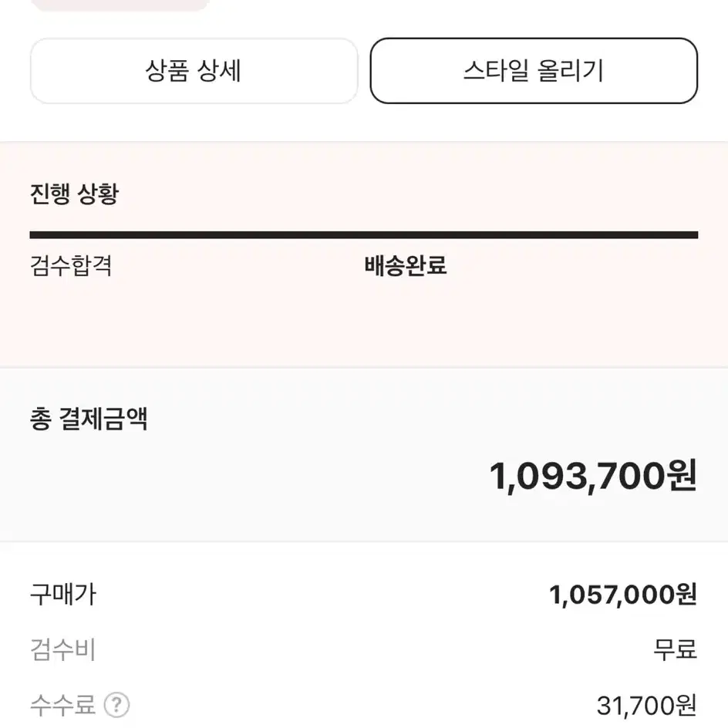728x728 pixels.
Task: Click the 수수료 question mark help icon
Action: pos(116,705)
